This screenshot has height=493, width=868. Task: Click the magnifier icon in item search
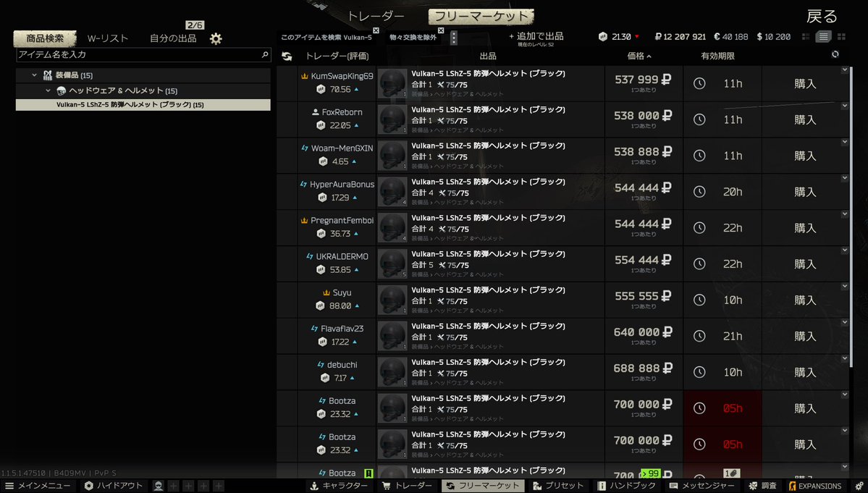click(x=265, y=55)
